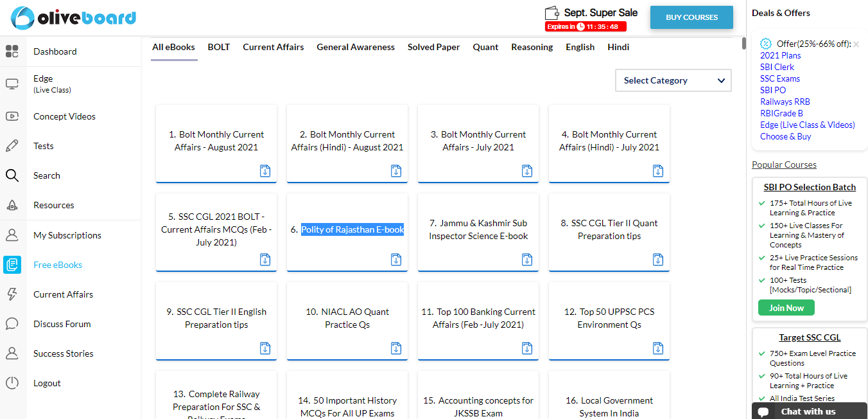Open the Select Category dropdown
This screenshot has width=868, height=419.
[673, 80]
